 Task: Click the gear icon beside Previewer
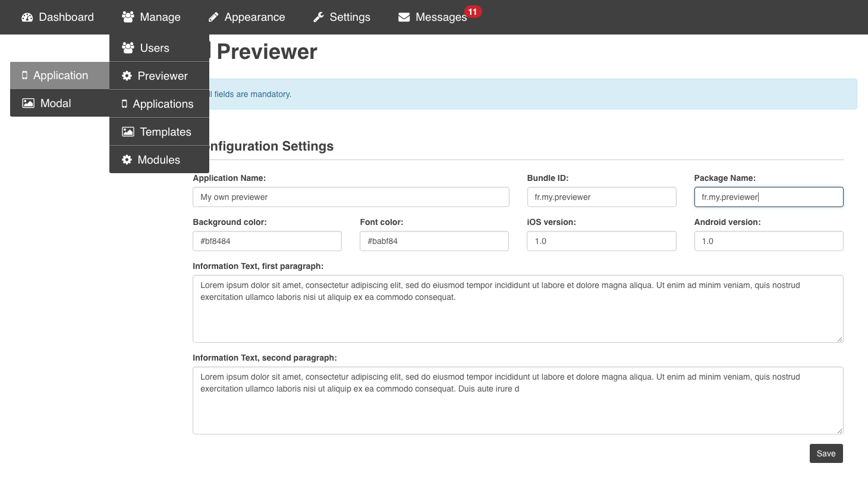coord(127,76)
